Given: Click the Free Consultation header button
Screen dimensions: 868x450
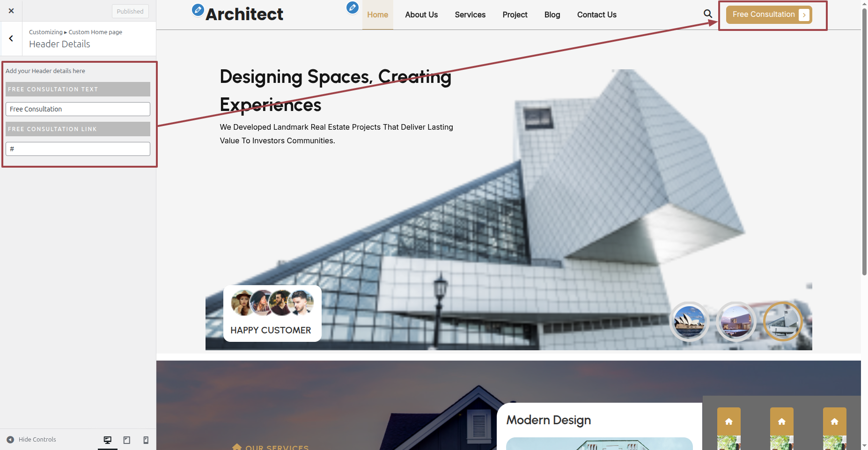Looking at the screenshot, I should tap(769, 15).
